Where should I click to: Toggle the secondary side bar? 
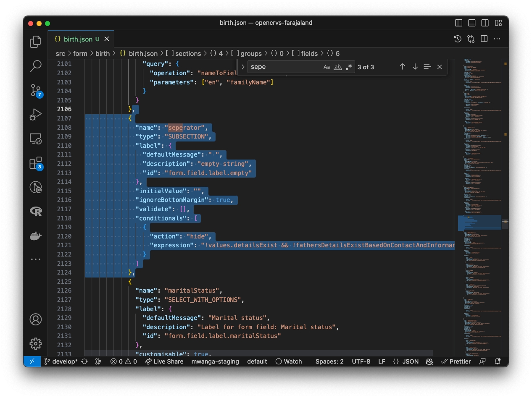click(485, 23)
